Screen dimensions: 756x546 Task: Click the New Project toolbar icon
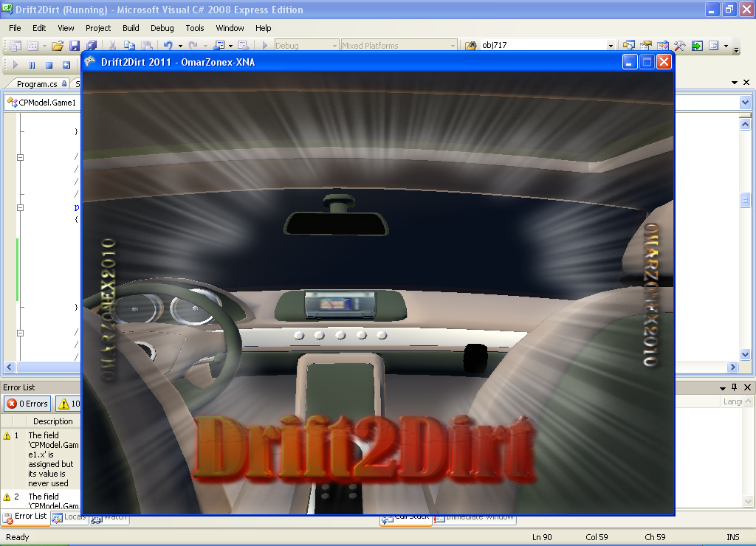[x=16, y=45]
